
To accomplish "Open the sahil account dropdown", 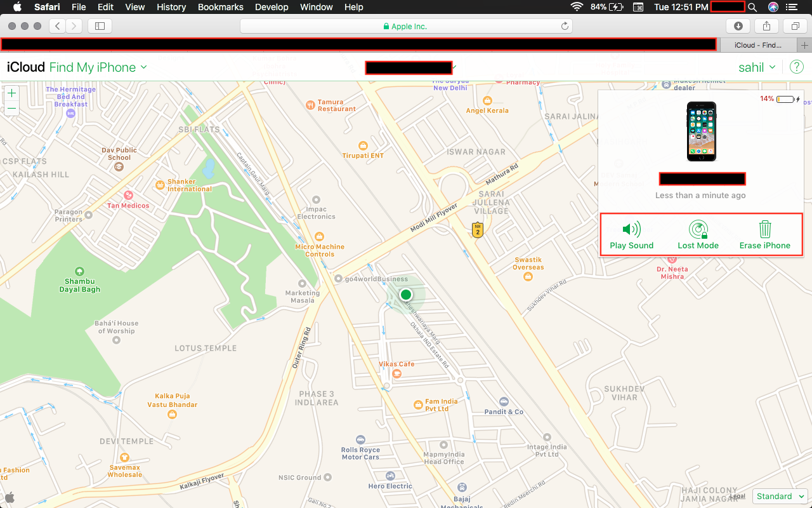I will (x=757, y=67).
